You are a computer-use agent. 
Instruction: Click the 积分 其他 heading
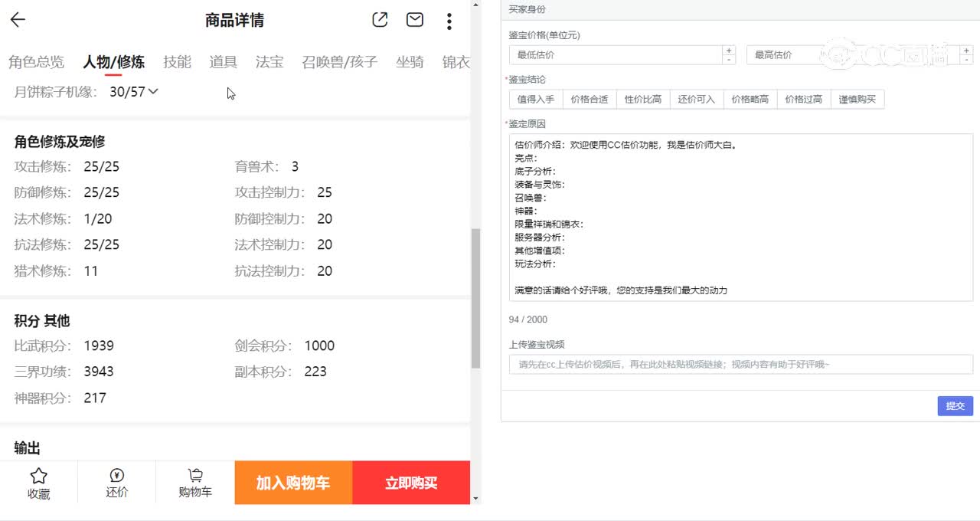tap(42, 320)
